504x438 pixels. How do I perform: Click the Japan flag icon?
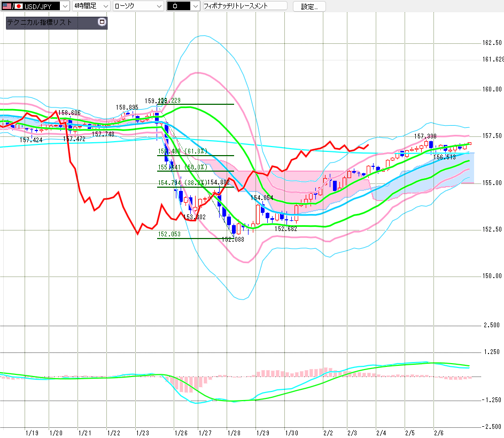tap(18, 6)
